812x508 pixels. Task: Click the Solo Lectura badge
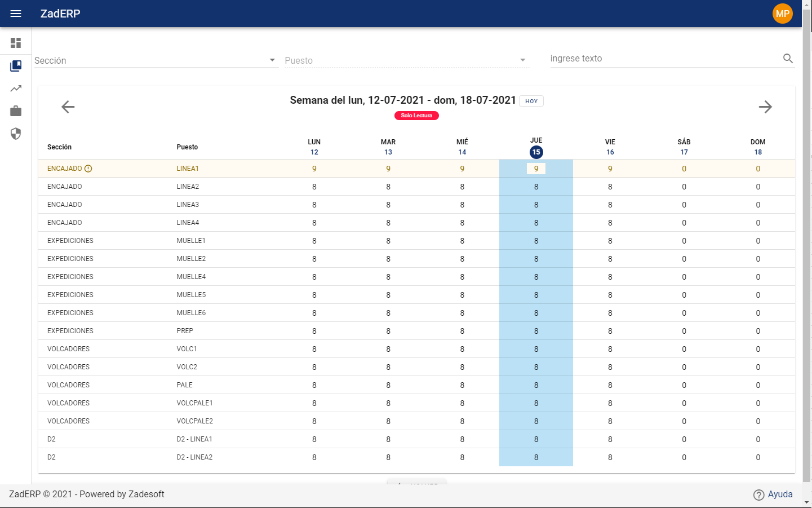(x=416, y=116)
